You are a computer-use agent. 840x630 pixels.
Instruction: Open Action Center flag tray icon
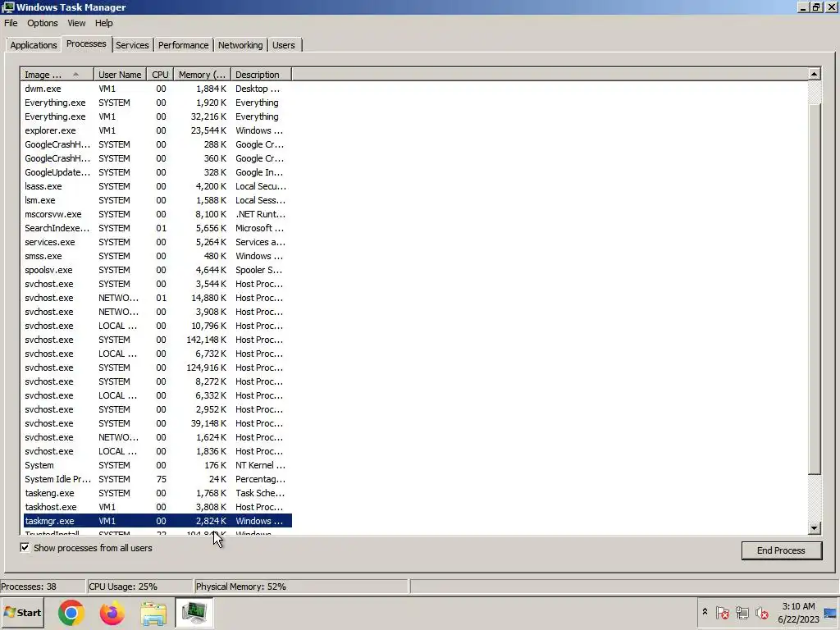(x=722, y=612)
